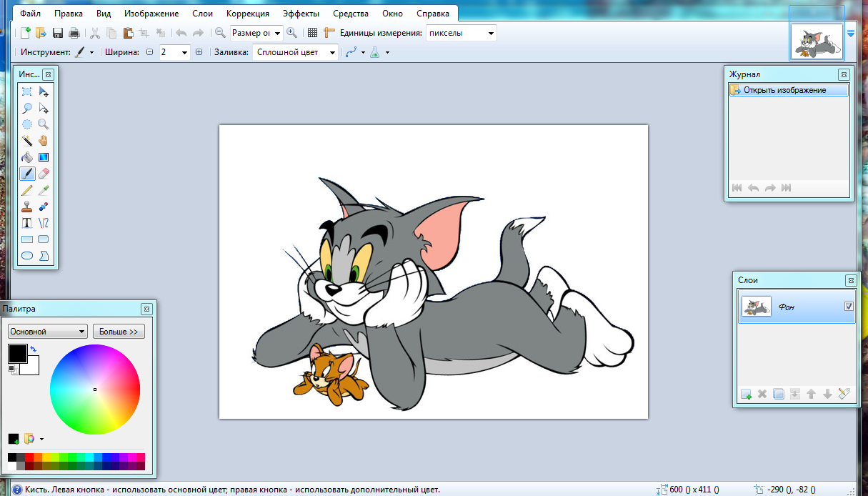The width and height of the screenshot is (868, 496).
Task: Toggle rulers display in toolbar
Action: [x=329, y=33]
